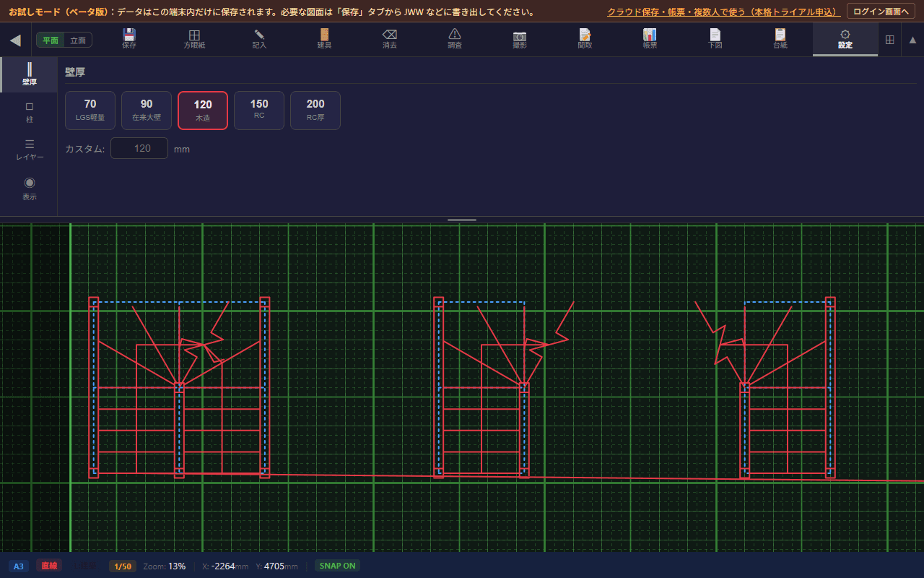
Task: Click the panel resize handle above canvas
Action: point(462,220)
